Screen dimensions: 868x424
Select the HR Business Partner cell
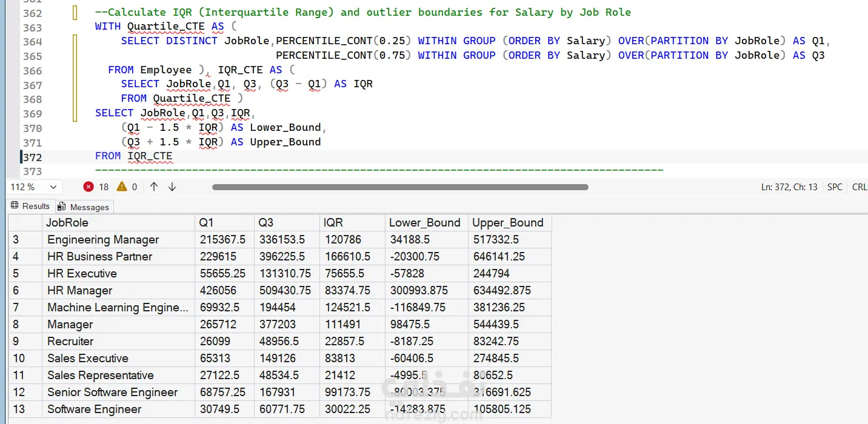119,256
